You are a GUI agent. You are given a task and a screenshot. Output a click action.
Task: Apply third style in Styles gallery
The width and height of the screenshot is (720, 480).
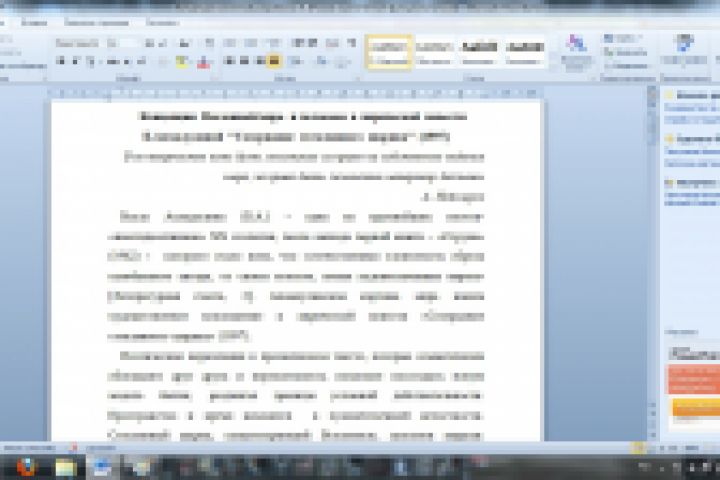click(x=479, y=52)
